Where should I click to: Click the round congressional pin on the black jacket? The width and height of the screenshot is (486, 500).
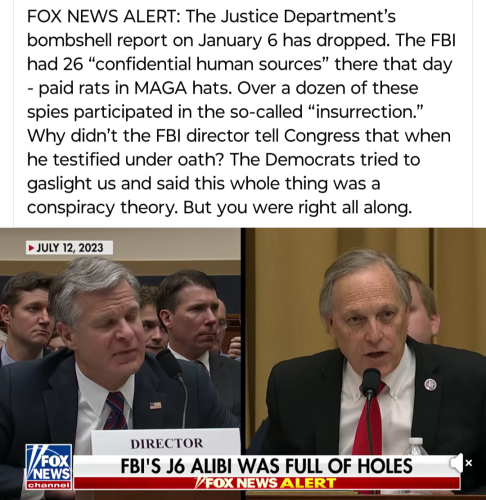[430, 384]
